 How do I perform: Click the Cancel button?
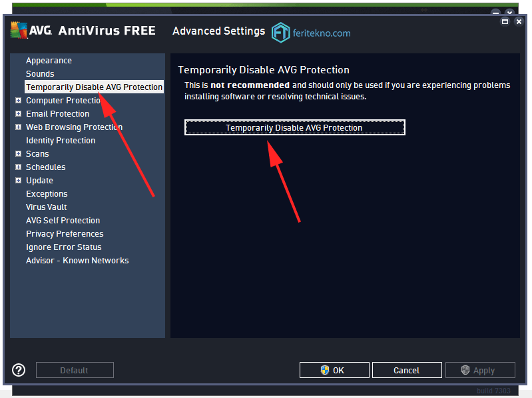coord(407,370)
